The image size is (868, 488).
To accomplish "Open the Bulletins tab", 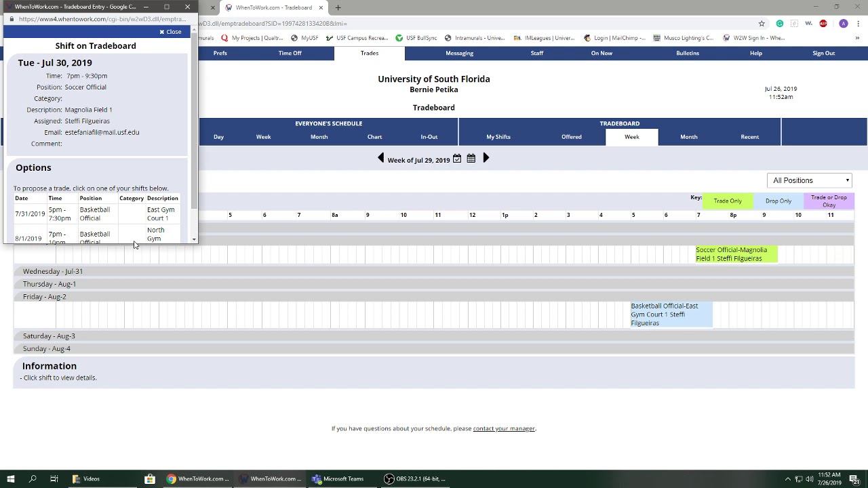I will pos(688,53).
